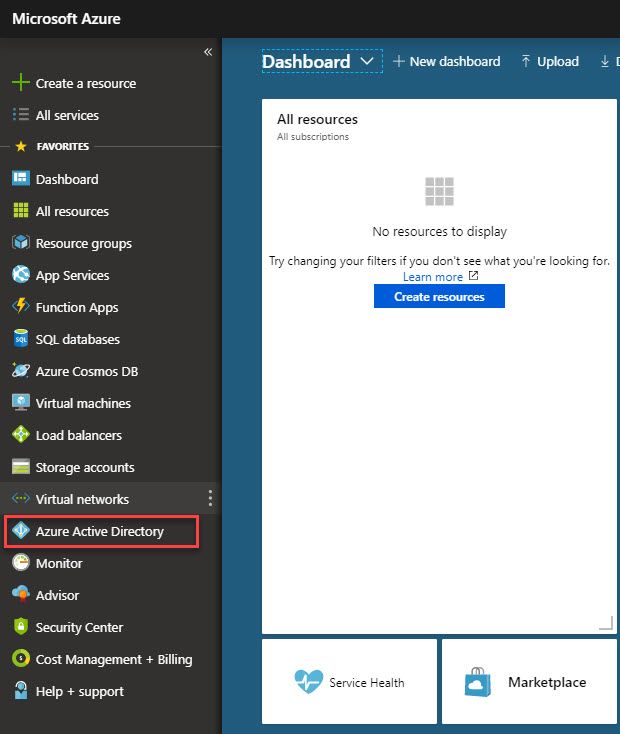Click the Load balancers diamond icon

tap(21, 434)
